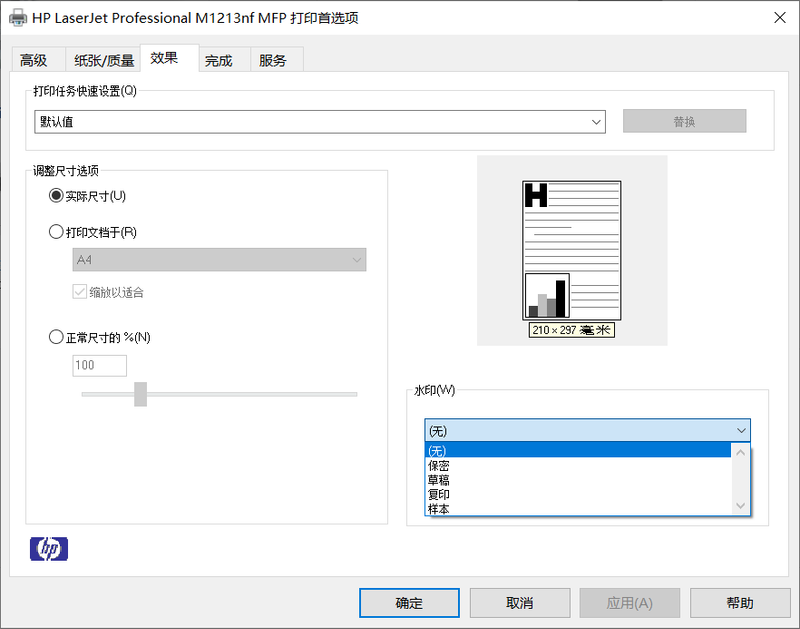The height and width of the screenshot is (629, 800).
Task: Click the HP logo icon
Action: [x=49, y=548]
